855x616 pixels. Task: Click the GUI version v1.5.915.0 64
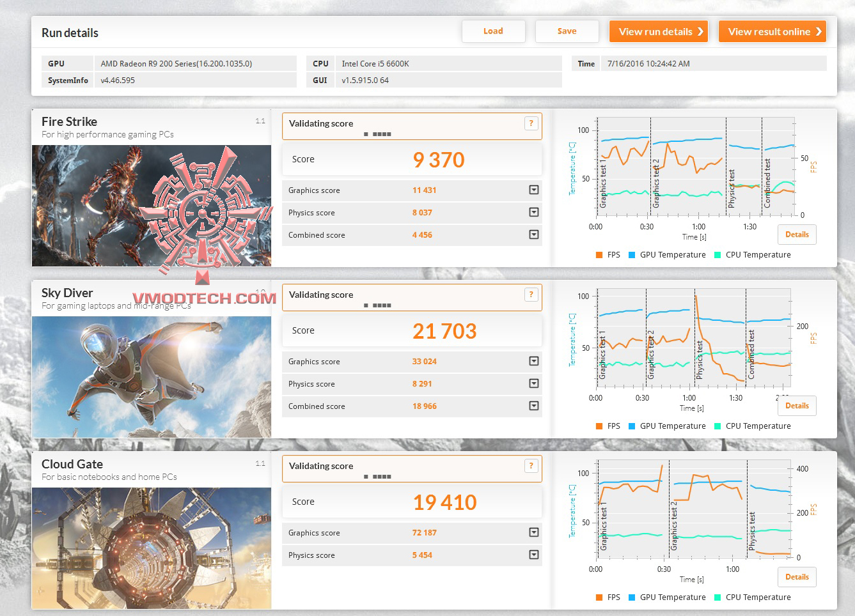click(365, 81)
